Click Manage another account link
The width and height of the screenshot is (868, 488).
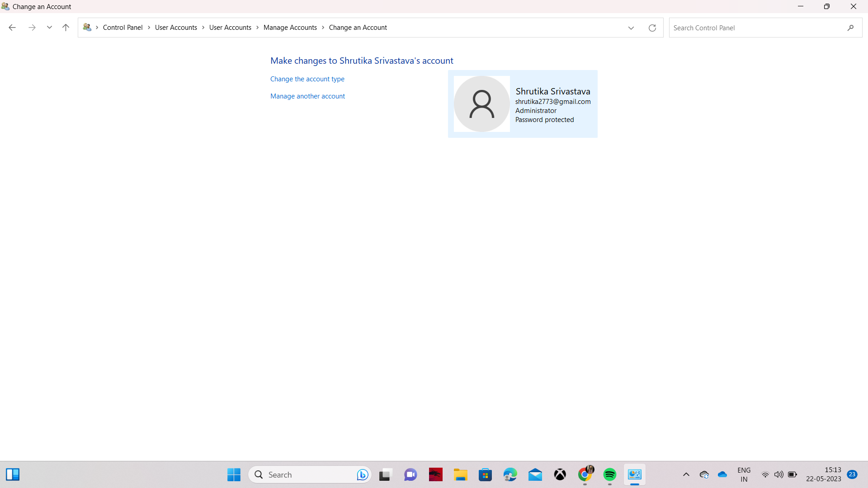(x=307, y=96)
